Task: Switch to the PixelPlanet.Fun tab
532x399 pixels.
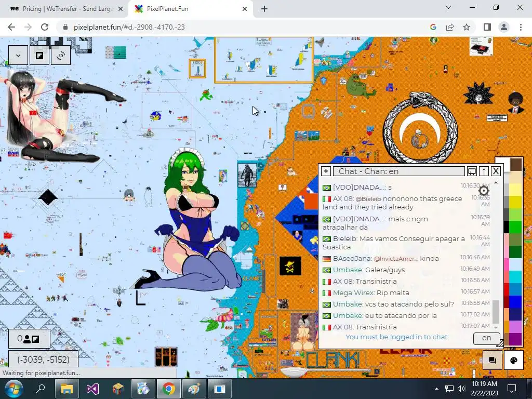Action: coord(190,9)
